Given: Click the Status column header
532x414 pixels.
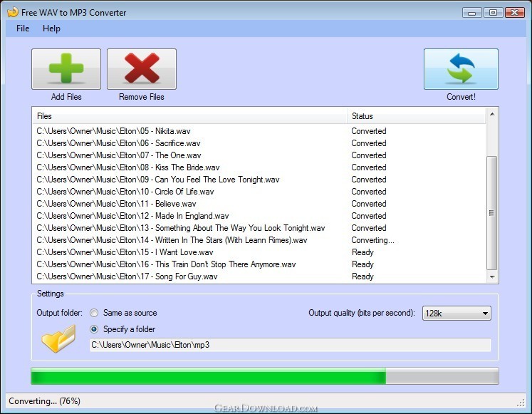Looking at the screenshot, I should coord(417,116).
